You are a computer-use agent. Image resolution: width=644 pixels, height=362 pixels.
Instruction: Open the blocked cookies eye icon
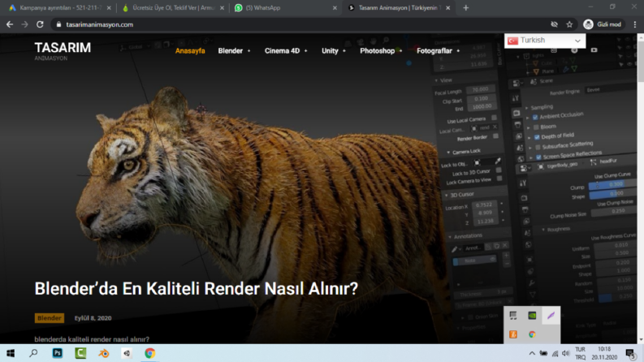tap(554, 24)
